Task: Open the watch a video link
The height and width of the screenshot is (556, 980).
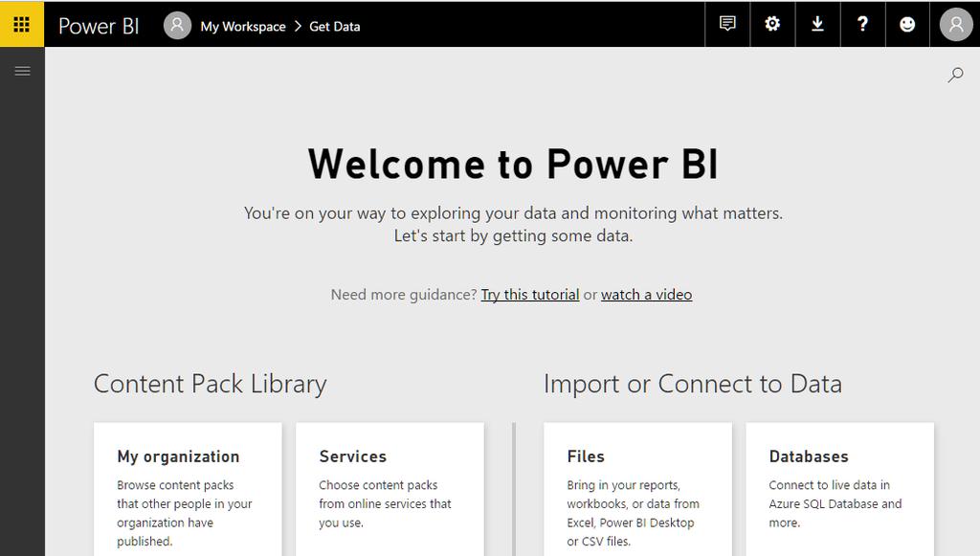Action: tap(646, 294)
